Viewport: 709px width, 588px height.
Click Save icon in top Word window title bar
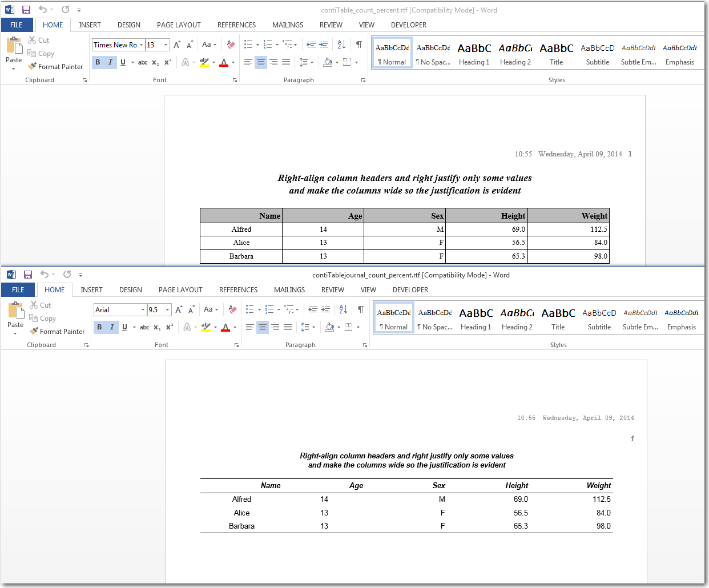point(26,10)
